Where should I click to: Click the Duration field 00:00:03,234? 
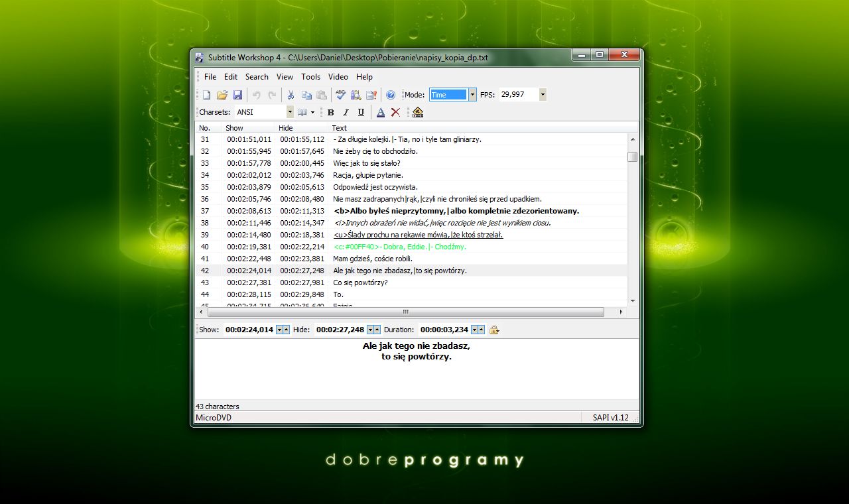[x=444, y=330]
